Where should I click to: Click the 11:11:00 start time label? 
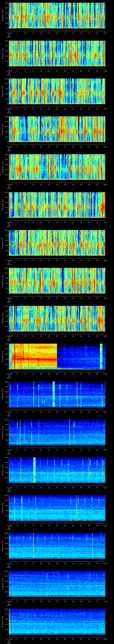point(9,412)
